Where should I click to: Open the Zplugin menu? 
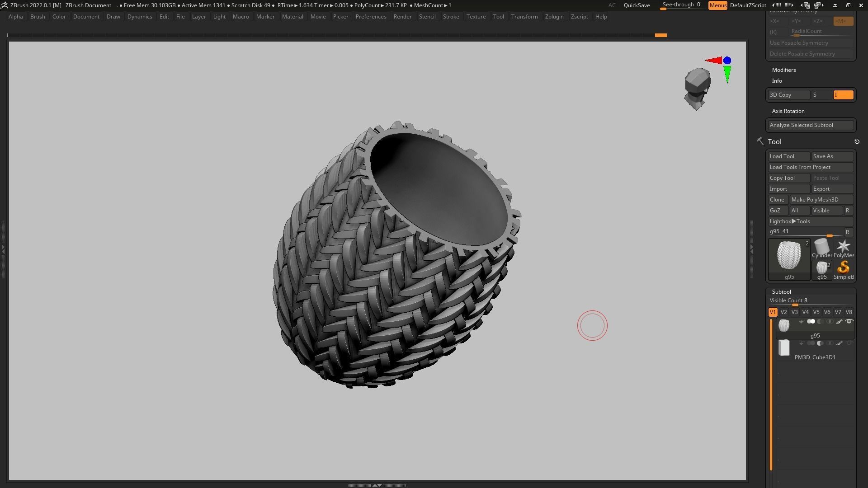(x=554, y=17)
